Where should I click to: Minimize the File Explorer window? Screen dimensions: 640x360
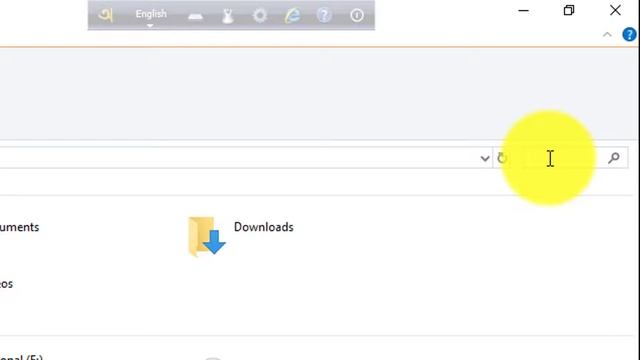(524, 10)
